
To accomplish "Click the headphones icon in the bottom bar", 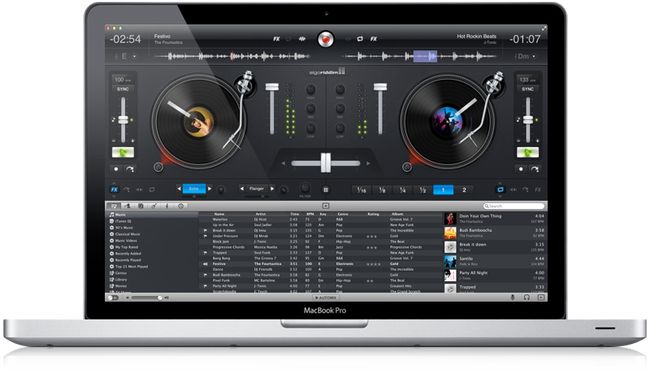I will pos(526,297).
